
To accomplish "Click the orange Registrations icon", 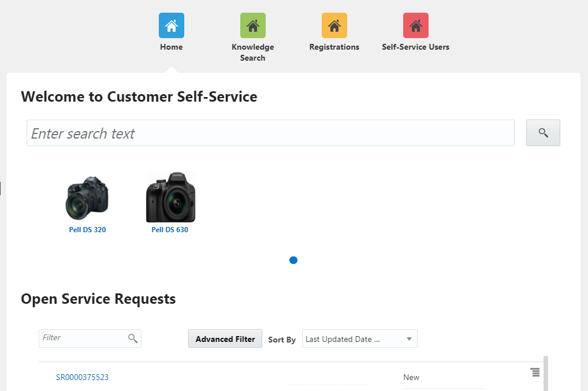I will click(334, 25).
